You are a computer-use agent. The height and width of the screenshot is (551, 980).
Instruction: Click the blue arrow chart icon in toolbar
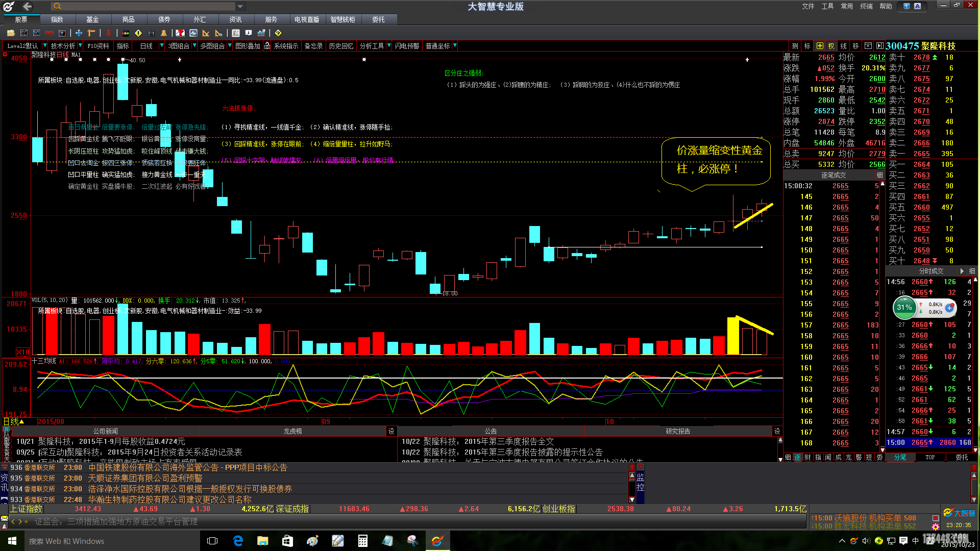click(x=261, y=33)
